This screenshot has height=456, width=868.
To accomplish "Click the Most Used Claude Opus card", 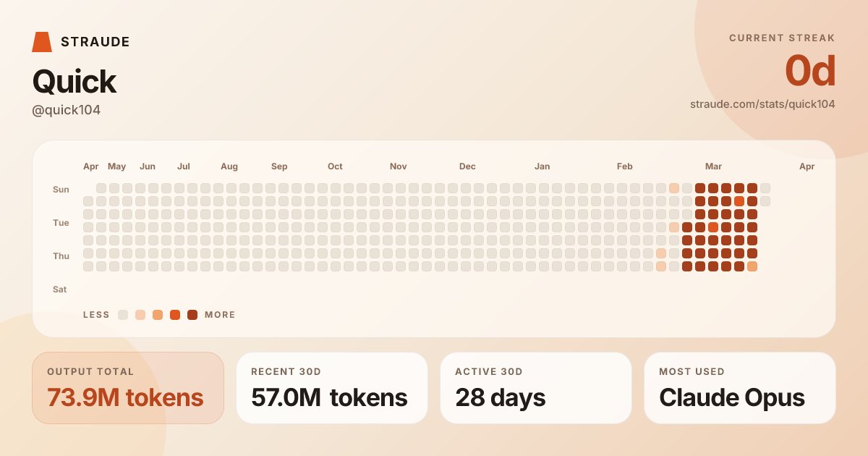I will (x=740, y=388).
